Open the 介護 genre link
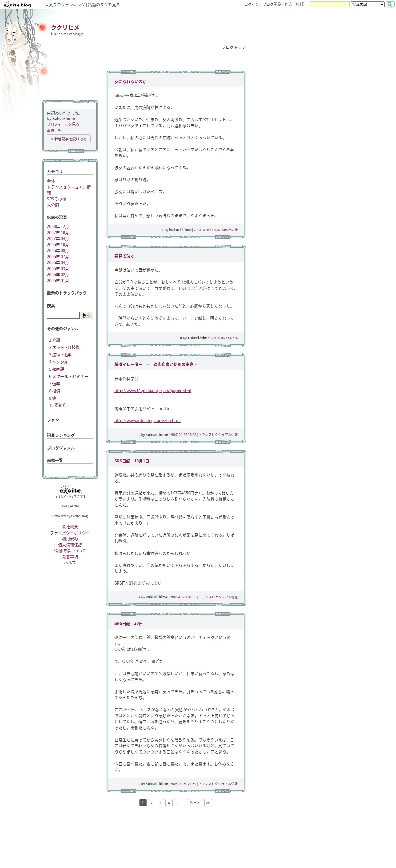The height and width of the screenshot is (868, 396). point(56,340)
